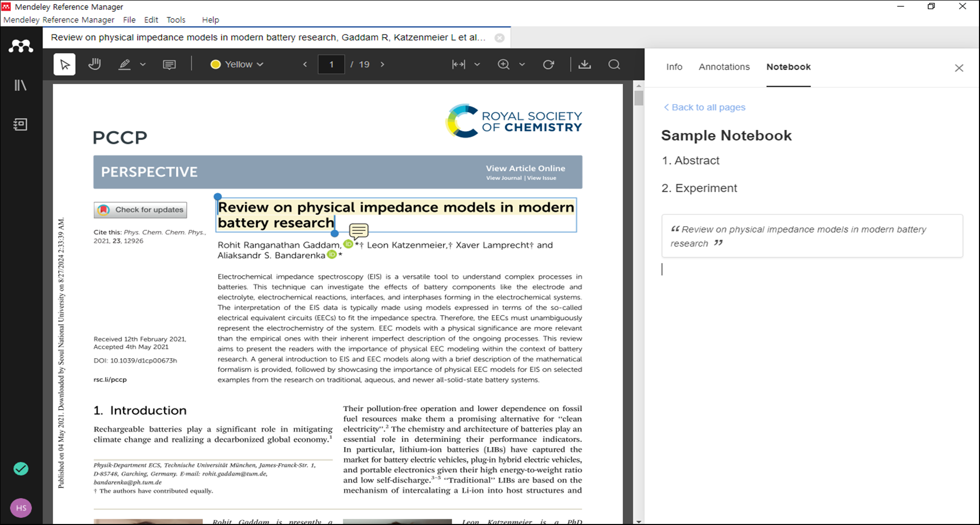Screen dimensions: 980x525
Task: Open the View Article Online link
Action: [x=525, y=168]
